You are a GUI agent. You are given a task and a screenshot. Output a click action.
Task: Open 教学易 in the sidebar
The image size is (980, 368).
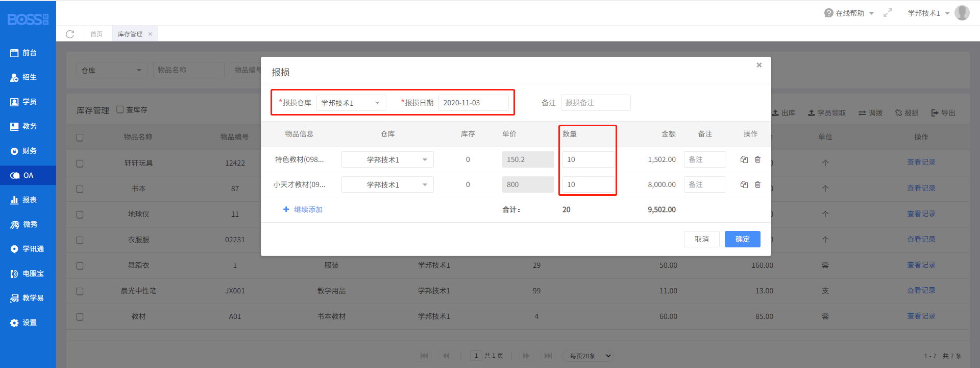pos(28,298)
